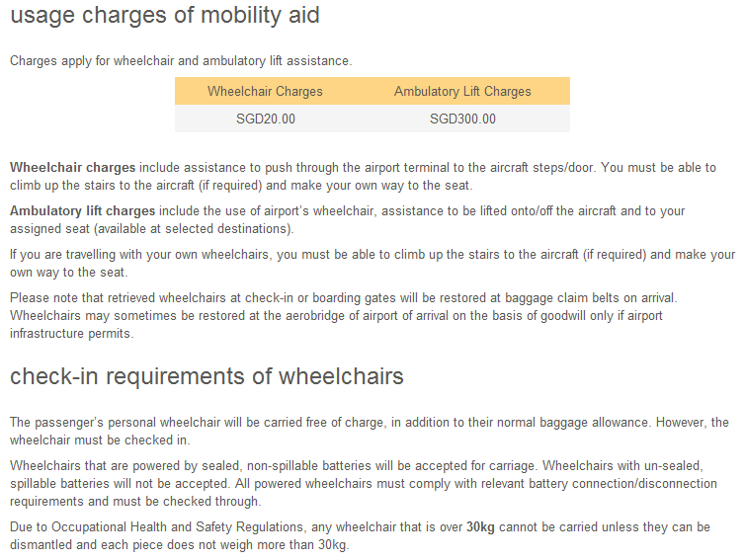Click the bold "Ambulatory lift charges" paragraph label
Viewport: 745px width, 560px height.
(x=82, y=211)
